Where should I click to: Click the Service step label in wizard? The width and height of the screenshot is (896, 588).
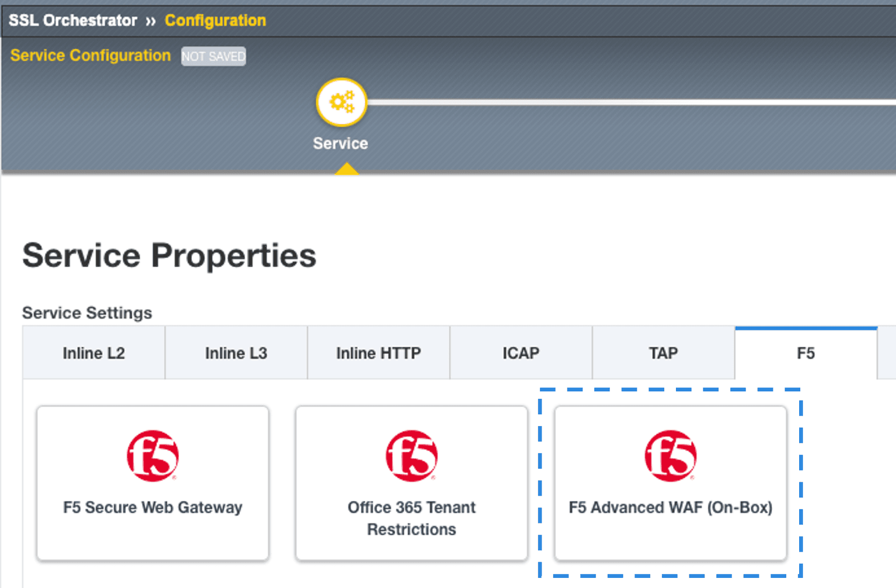[x=340, y=143]
